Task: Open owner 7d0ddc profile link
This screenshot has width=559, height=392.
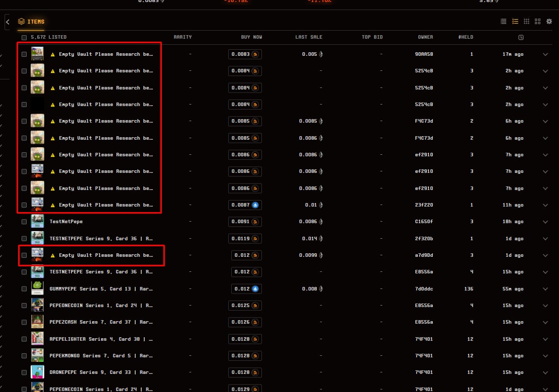Action: click(424, 288)
